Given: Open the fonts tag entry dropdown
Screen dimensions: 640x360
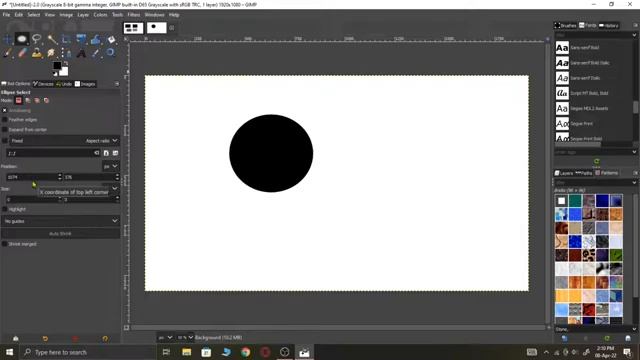Looking at the screenshot, I should click(634, 152).
